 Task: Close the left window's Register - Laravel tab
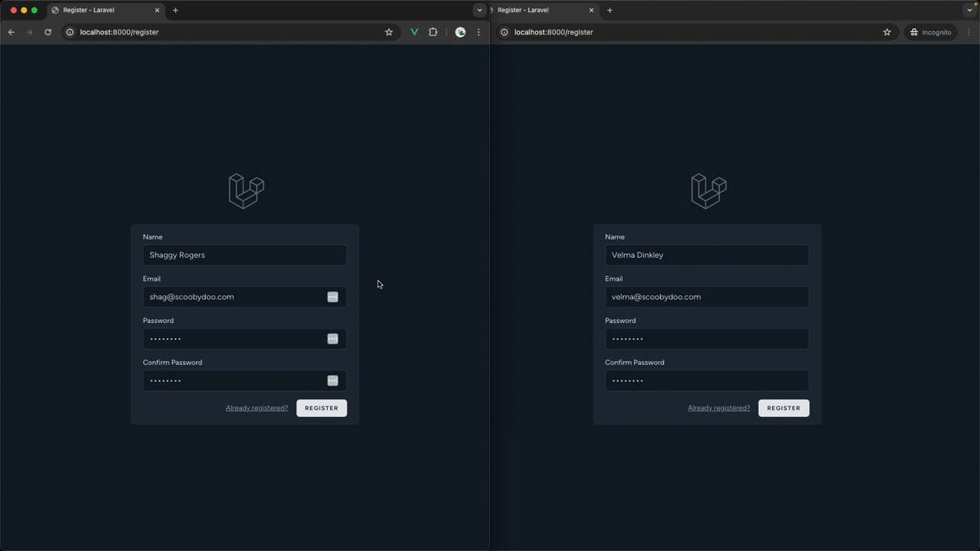[x=158, y=10]
